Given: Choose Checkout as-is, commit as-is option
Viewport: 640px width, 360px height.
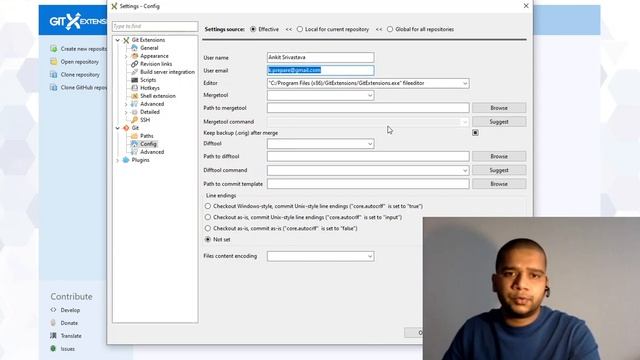Looking at the screenshot, I should click(x=208, y=228).
